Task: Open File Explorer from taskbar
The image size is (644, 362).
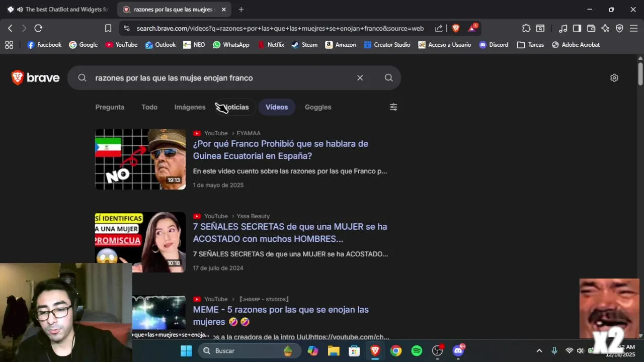Action: [x=334, y=351]
